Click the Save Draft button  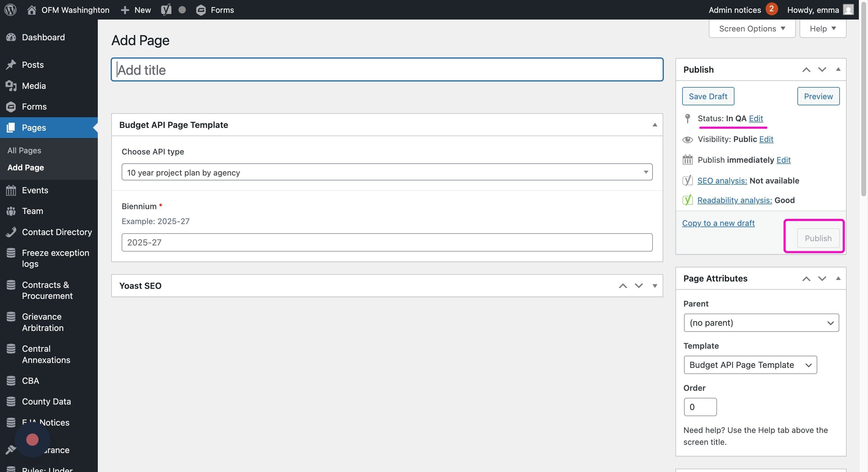(x=708, y=96)
